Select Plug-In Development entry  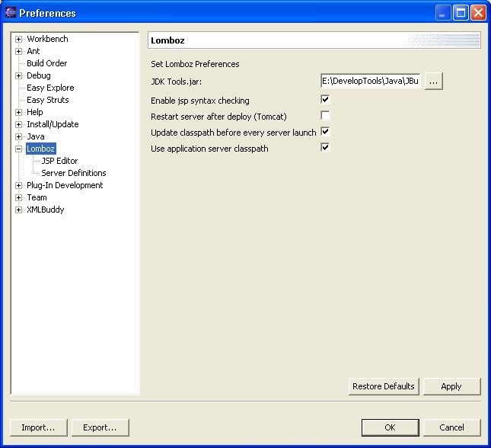(65, 185)
